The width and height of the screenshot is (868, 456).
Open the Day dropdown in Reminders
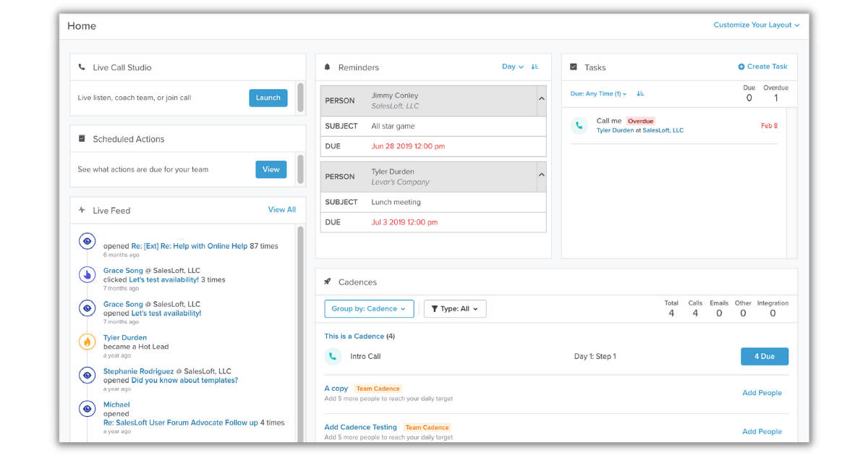(x=513, y=67)
